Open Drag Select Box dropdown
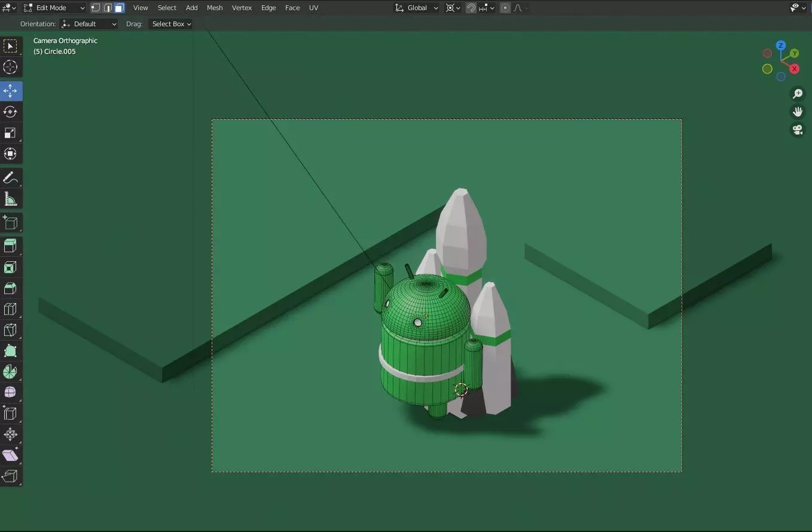Viewport: 812px width, 532px height. pos(170,24)
